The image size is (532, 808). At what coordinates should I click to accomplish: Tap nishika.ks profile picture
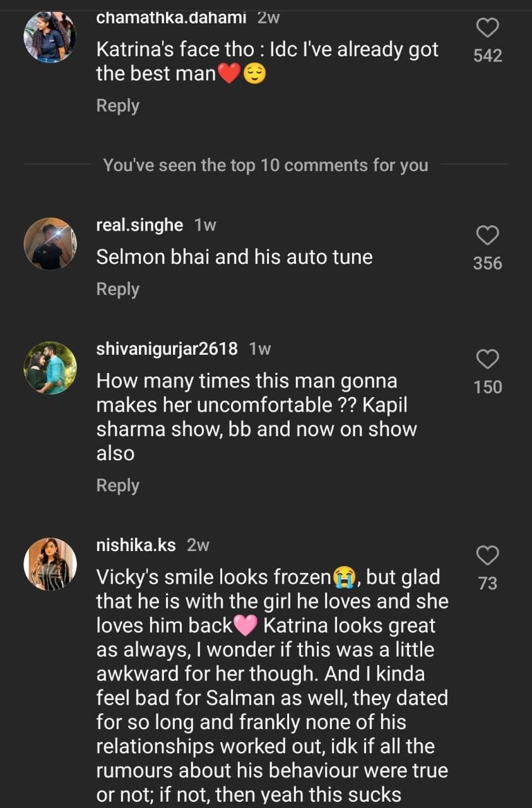click(x=50, y=564)
